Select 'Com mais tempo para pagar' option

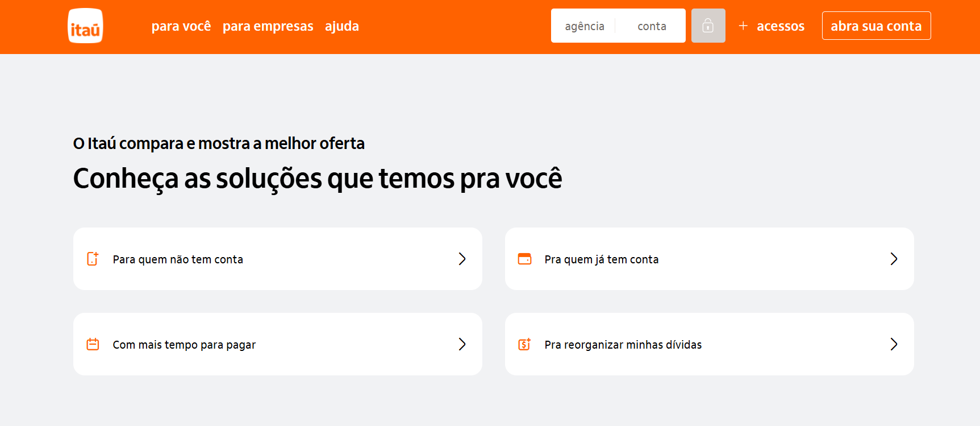(x=184, y=345)
